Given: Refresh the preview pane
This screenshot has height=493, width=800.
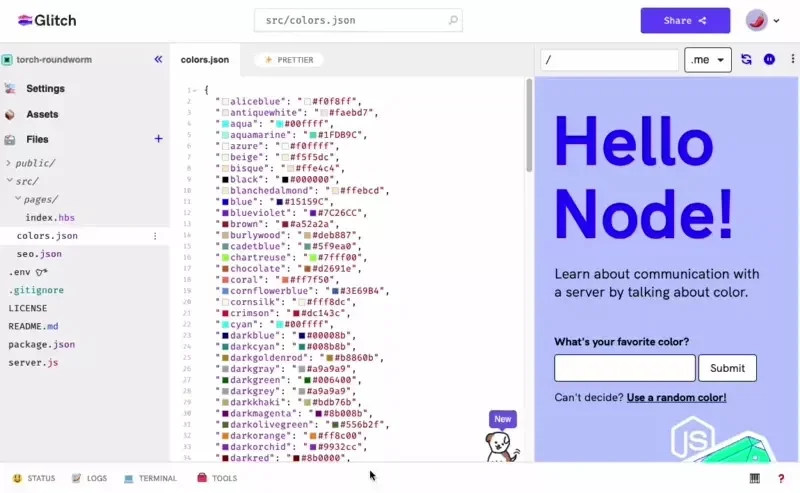Looking at the screenshot, I should pos(746,60).
